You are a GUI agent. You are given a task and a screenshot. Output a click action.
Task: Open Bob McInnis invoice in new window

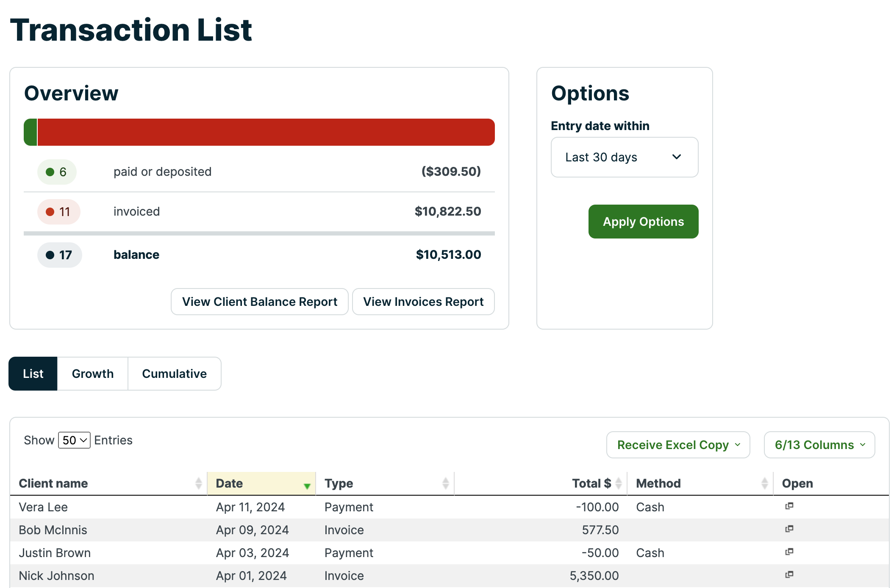tap(789, 529)
